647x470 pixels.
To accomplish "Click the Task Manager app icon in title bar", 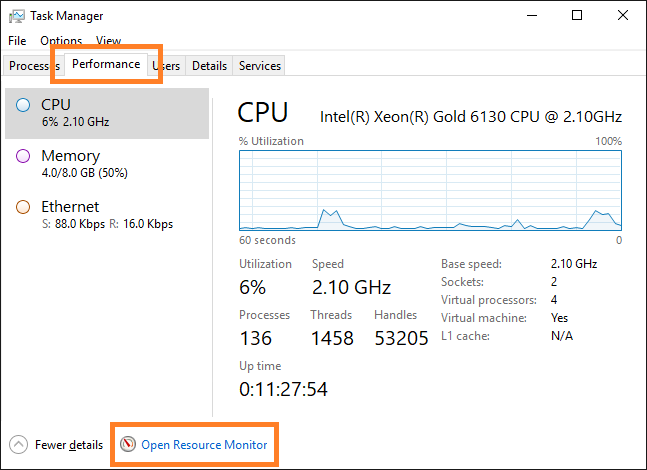I will 16,16.
